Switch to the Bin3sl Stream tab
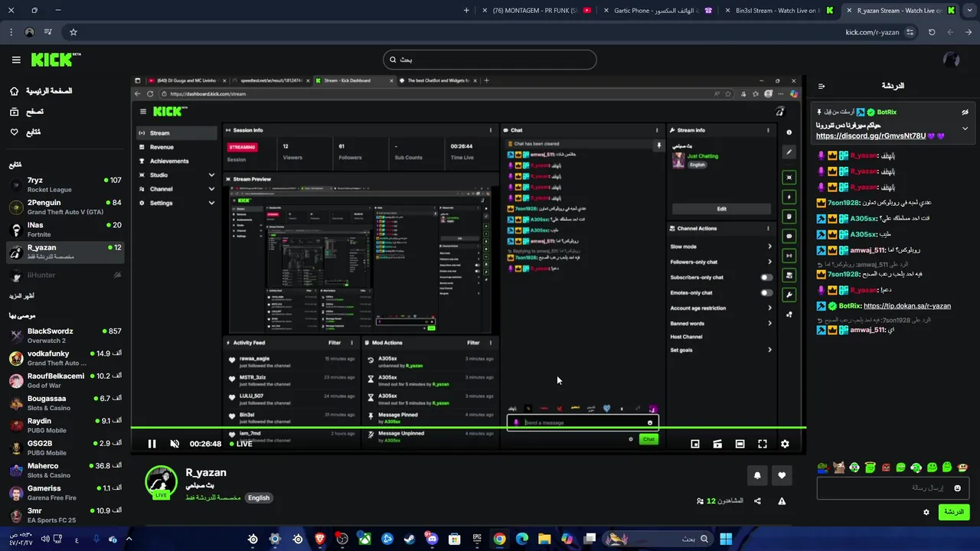980x551 pixels. coord(778,11)
